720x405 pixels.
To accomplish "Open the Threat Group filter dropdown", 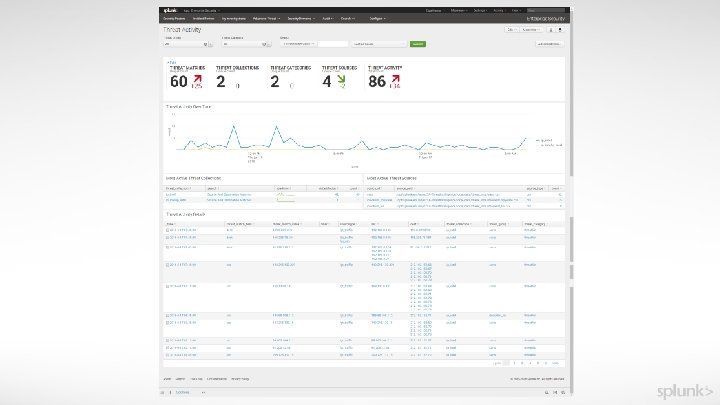I will [x=186, y=44].
